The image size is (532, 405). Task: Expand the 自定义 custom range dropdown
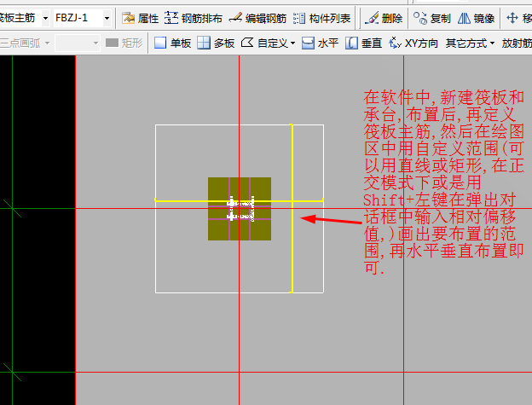pos(292,43)
